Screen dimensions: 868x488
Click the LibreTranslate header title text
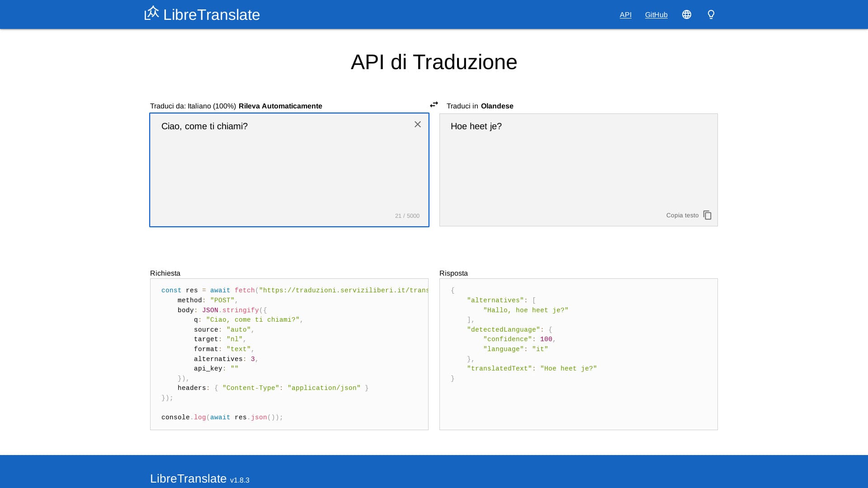click(211, 15)
